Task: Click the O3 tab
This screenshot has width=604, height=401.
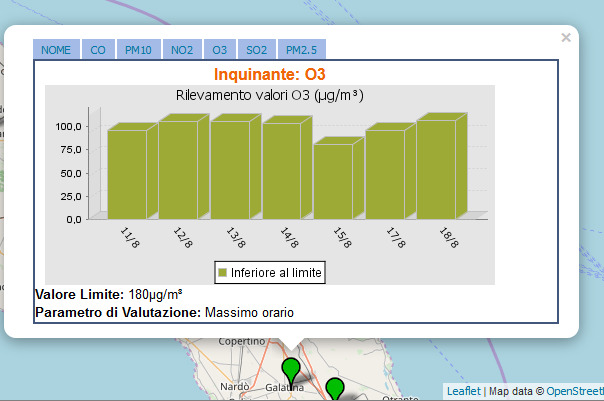Action: 219,50
